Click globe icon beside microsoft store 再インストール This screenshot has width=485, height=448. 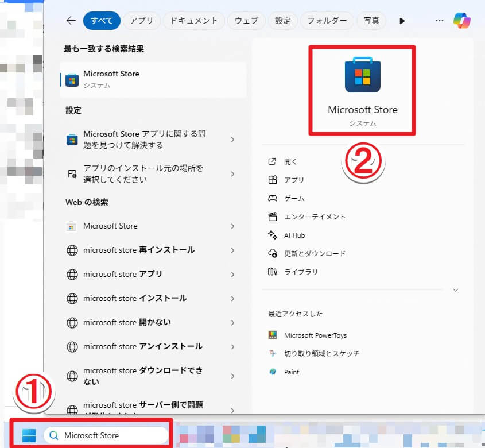72,250
